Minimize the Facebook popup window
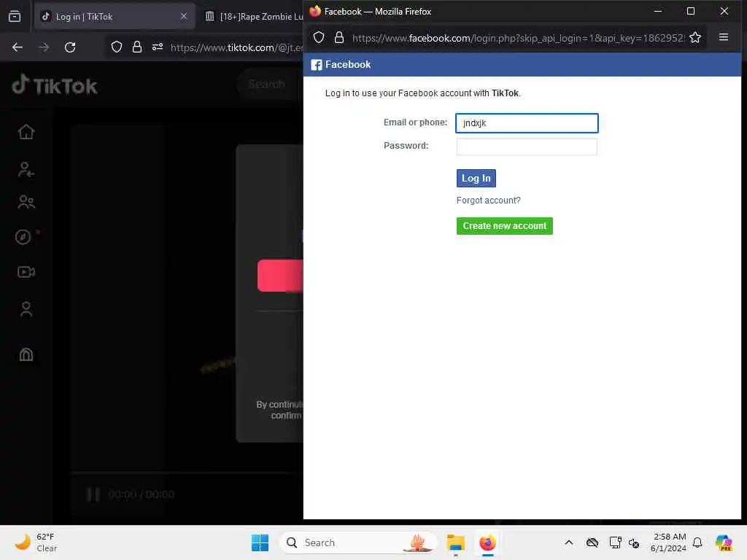The height and width of the screenshot is (560, 747). 658,11
